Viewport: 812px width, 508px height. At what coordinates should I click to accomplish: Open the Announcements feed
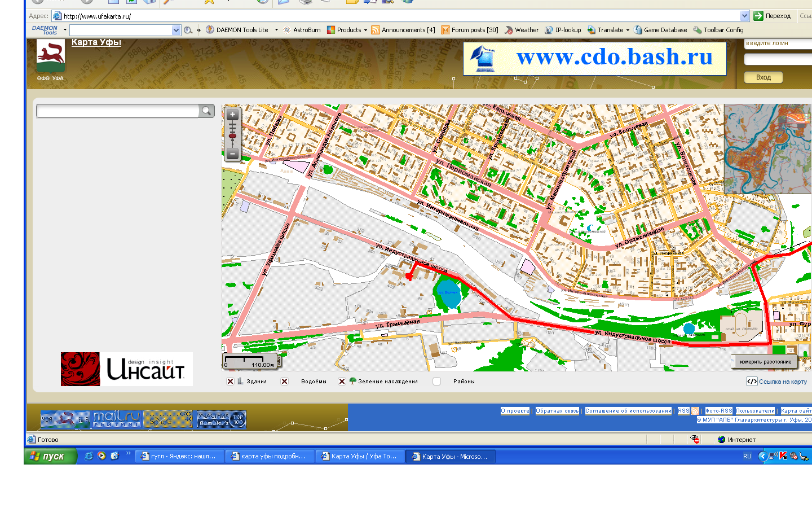(403, 30)
